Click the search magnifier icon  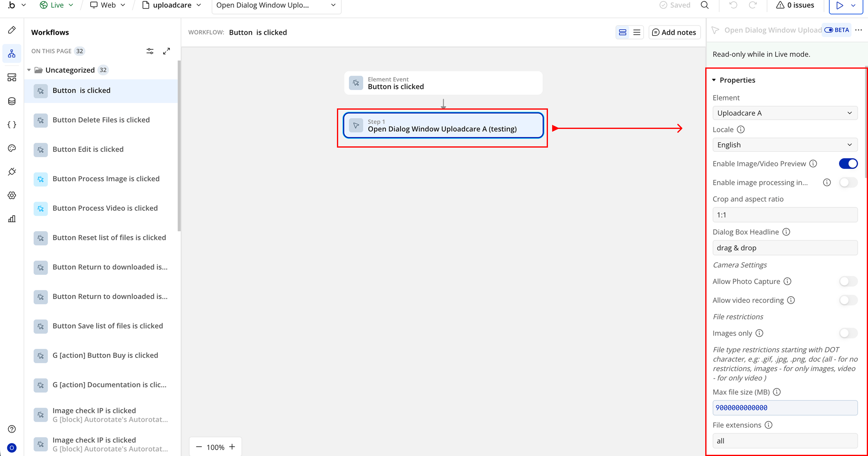705,5
